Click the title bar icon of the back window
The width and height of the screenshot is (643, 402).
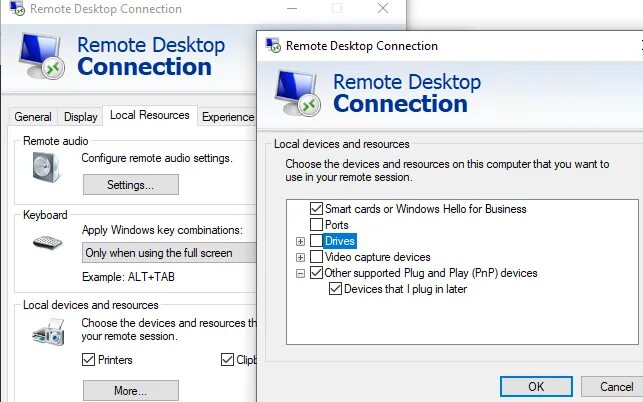(x=17, y=8)
